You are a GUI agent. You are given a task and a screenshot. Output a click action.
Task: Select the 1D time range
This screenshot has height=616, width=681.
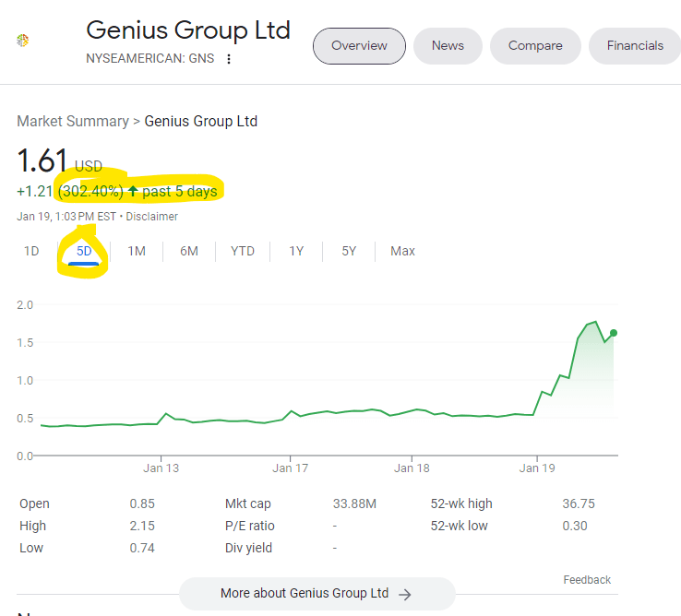[31, 251]
